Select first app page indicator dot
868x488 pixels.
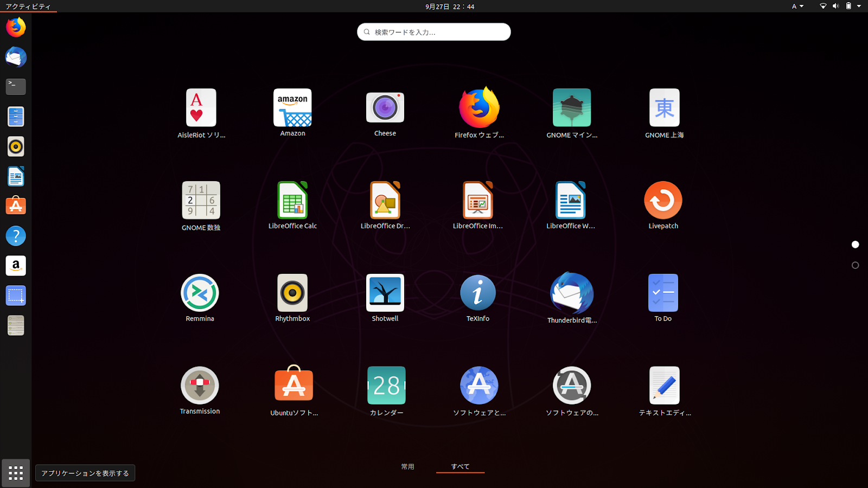(856, 245)
